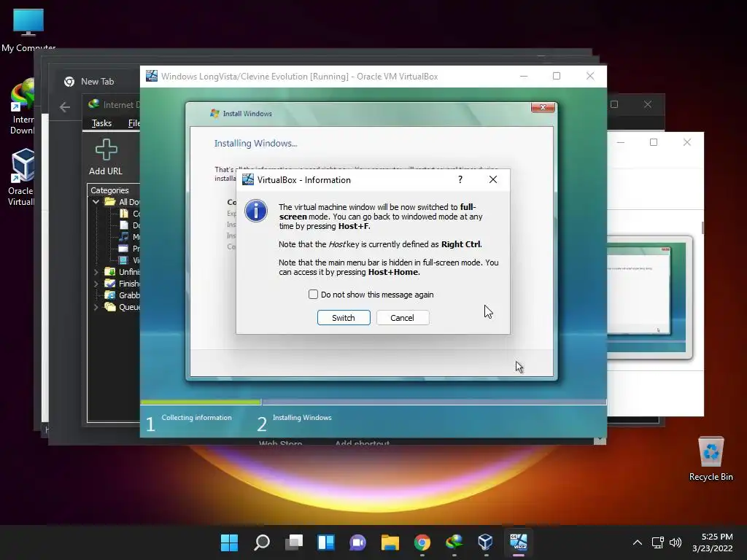Open Widgets from the taskbar
This screenshot has width=747, height=560.
point(326,542)
